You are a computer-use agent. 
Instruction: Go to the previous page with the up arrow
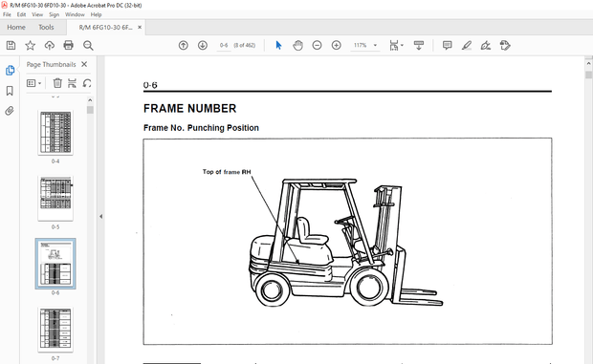[x=184, y=45]
